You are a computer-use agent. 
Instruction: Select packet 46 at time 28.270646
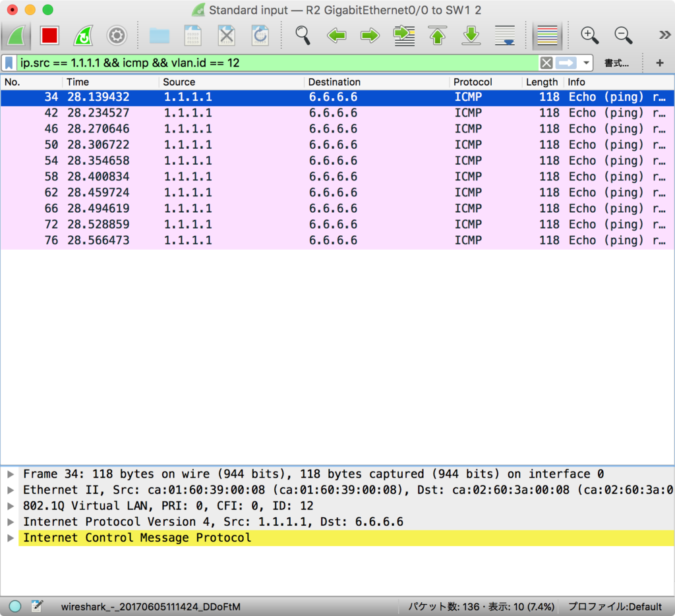337,129
